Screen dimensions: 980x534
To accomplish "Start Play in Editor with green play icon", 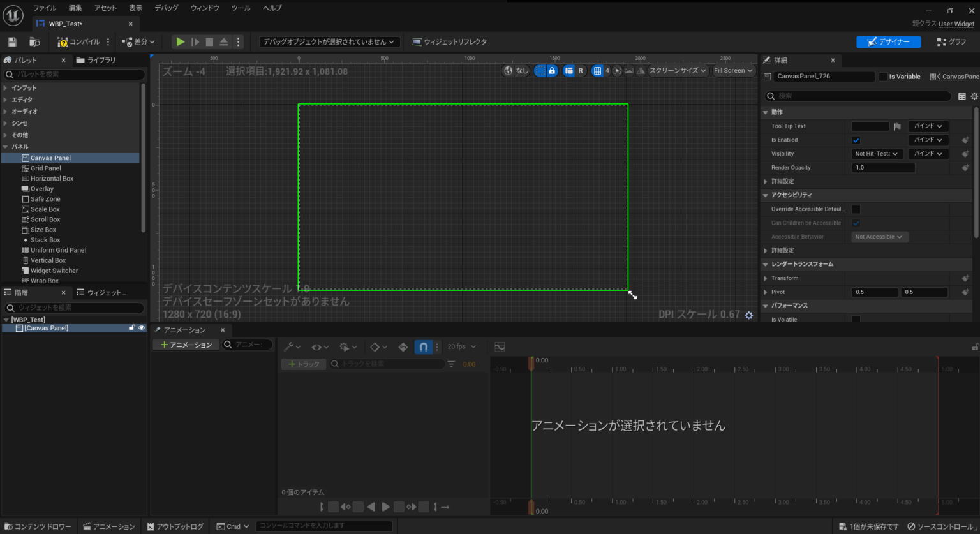I will (x=179, y=41).
